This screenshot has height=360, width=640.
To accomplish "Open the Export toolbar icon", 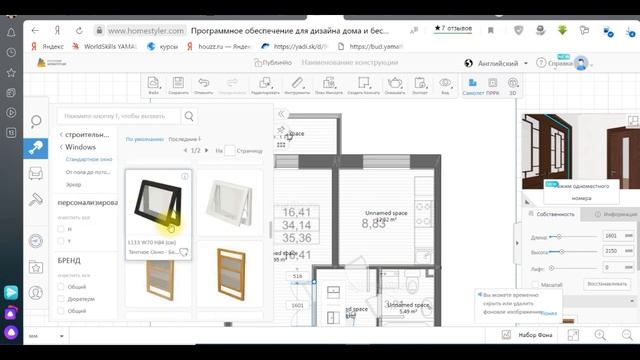I will (x=420, y=85).
